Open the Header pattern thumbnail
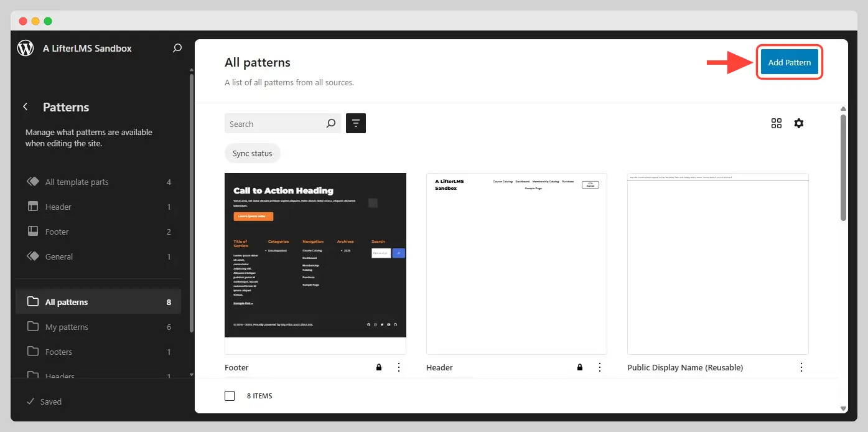This screenshot has width=868, height=432. 516,263
